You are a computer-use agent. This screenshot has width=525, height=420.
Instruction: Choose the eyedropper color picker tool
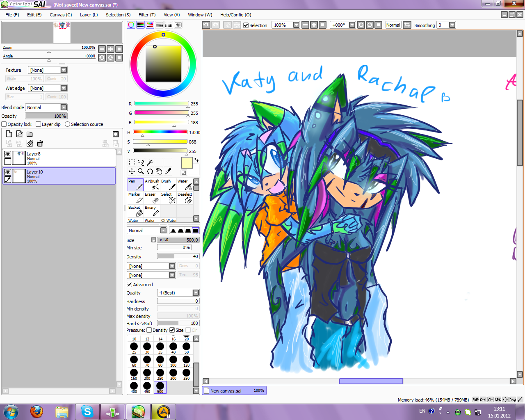click(168, 171)
